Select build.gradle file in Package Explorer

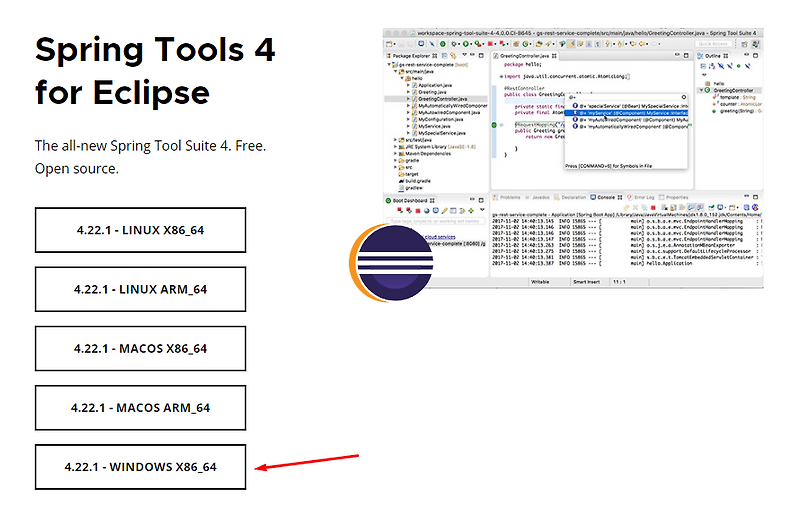[x=414, y=181]
